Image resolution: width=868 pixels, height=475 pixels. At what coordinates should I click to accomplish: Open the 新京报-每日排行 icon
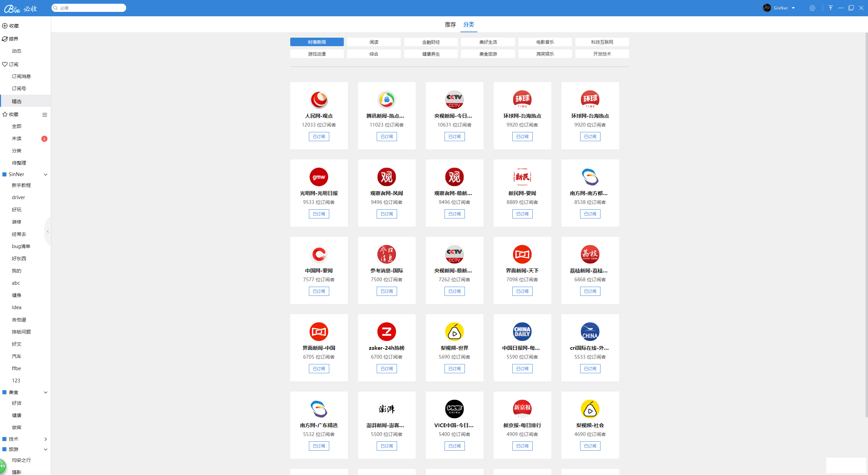click(x=522, y=409)
